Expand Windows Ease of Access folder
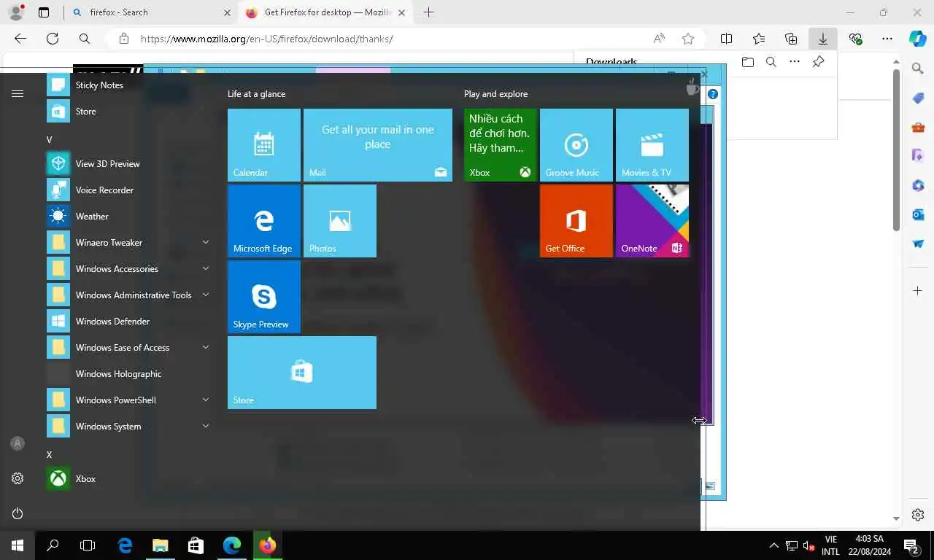 [128, 348]
